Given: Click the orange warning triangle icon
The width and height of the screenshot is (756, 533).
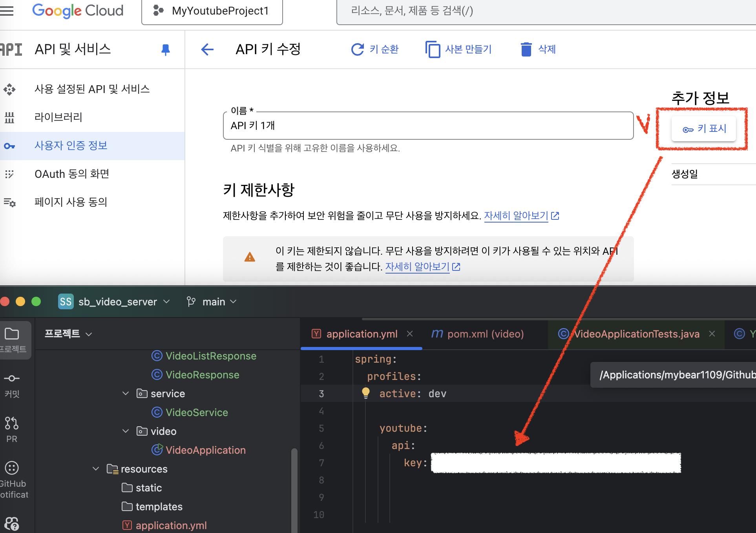Looking at the screenshot, I should coord(250,257).
